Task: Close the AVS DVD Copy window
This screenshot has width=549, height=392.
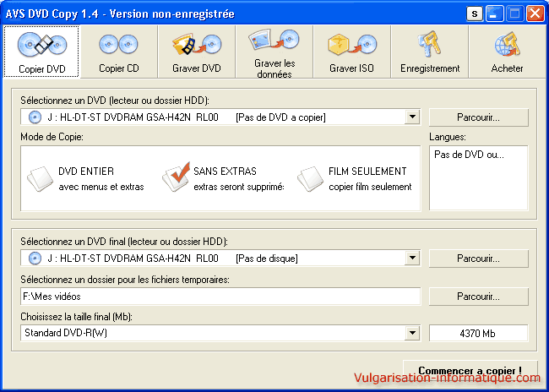Action: pos(535,14)
